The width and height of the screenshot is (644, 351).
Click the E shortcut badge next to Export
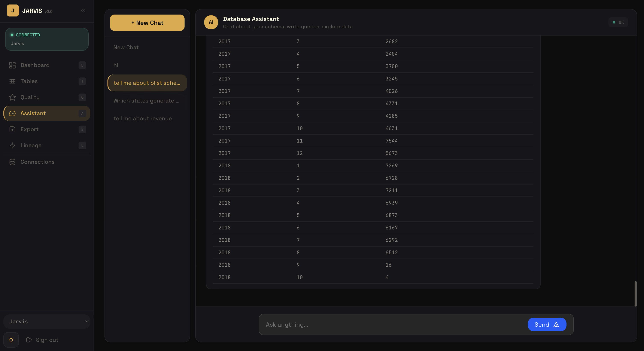click(x=82, y=129)
